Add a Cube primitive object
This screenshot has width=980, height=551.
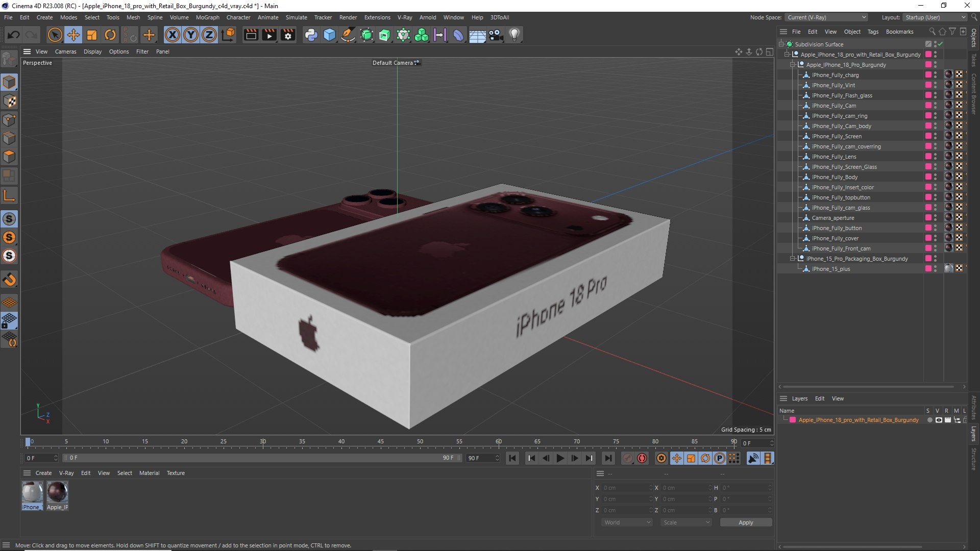coord(330,35)
